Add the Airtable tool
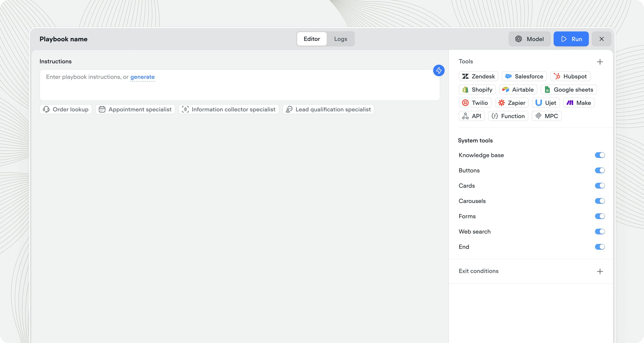This screenshot has width=644, height=343. tap(518, 90)
